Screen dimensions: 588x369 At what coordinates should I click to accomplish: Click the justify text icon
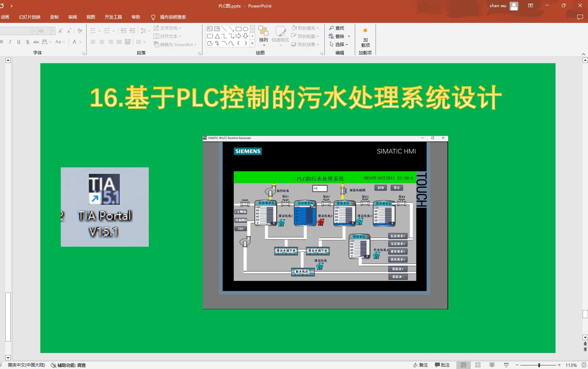pos(119,42)
